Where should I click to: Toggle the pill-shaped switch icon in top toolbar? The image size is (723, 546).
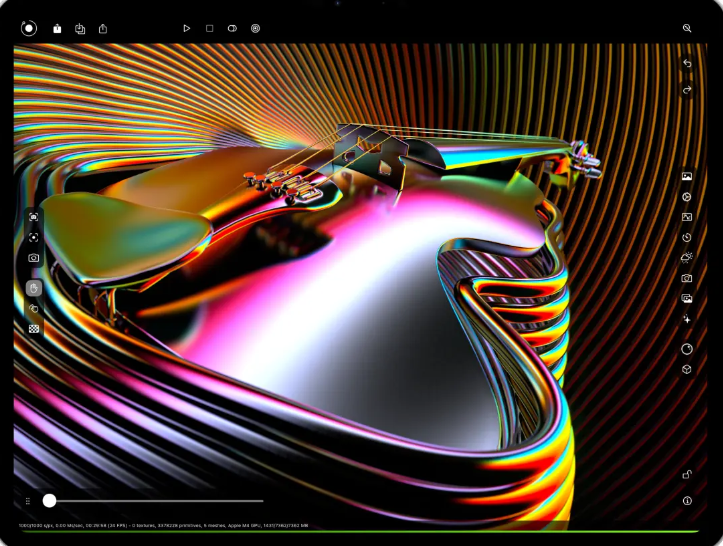pyautogui.click(x=232, y=29)
